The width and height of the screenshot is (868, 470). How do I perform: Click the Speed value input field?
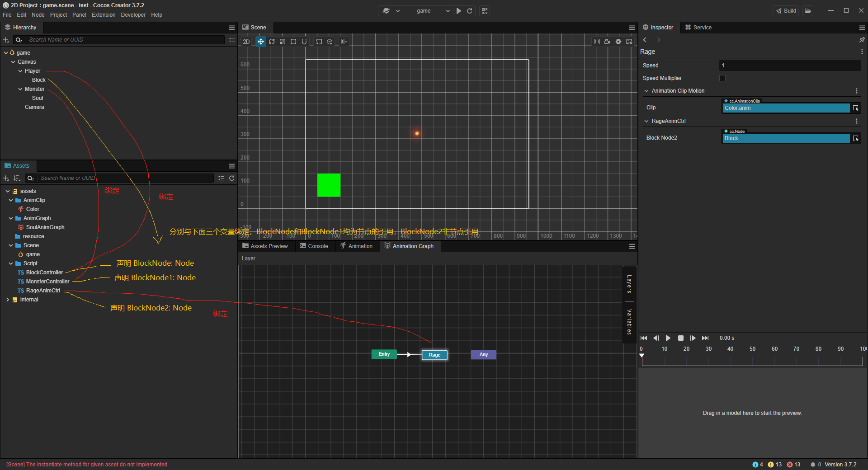click(790, 66)
